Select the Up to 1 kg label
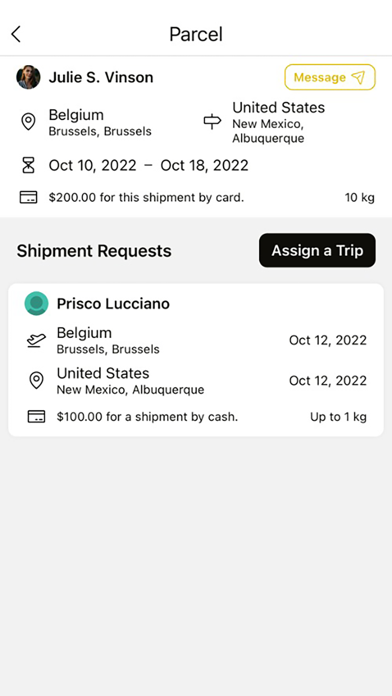The width and height of the screenshot is (392, 696). [338, 417]
